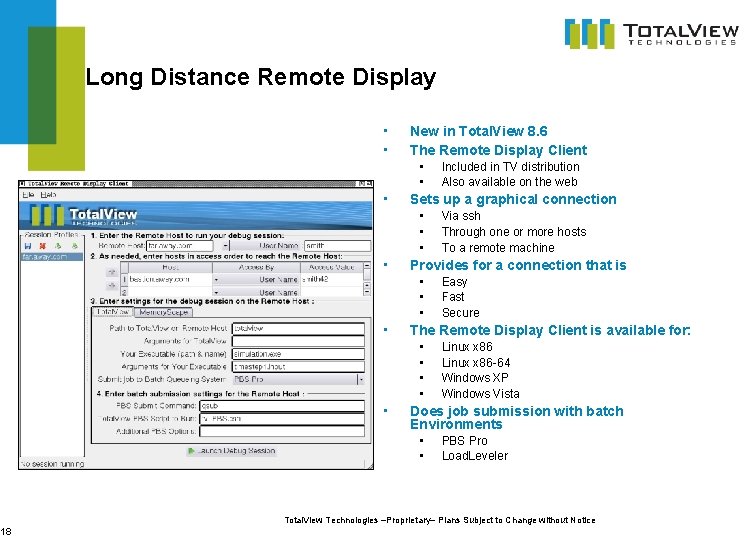Click 'Provides for a connection that is' heading
The image size is (756, 540).
518,265
